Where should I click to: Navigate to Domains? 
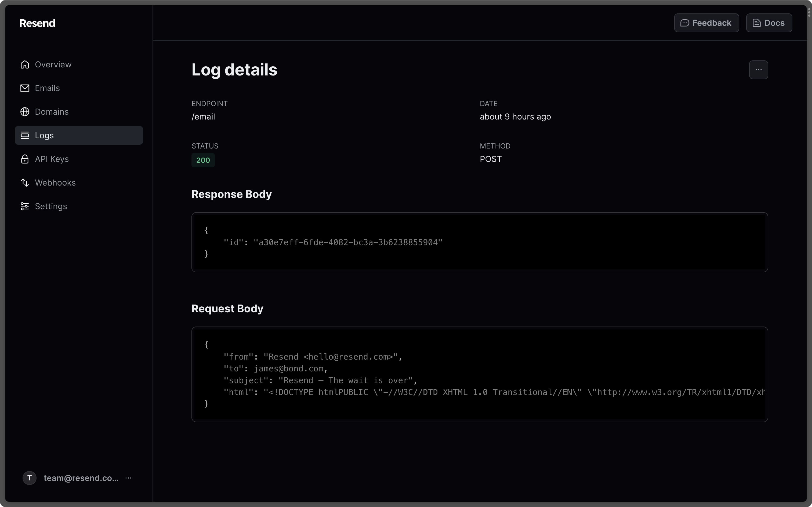(x=79, y=112)
